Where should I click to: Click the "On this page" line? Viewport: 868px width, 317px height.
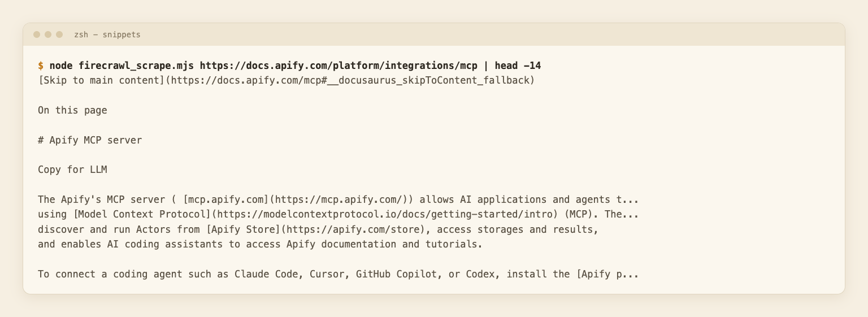point(72,110)
